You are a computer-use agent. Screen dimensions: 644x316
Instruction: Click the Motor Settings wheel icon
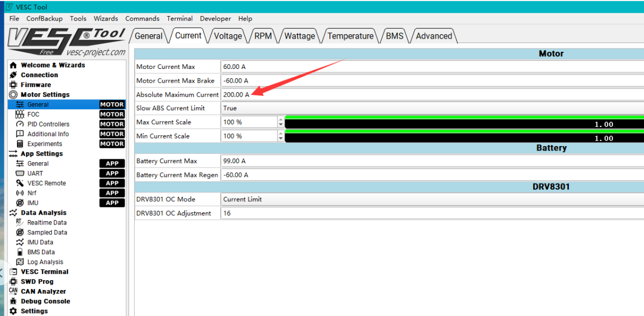13,95
